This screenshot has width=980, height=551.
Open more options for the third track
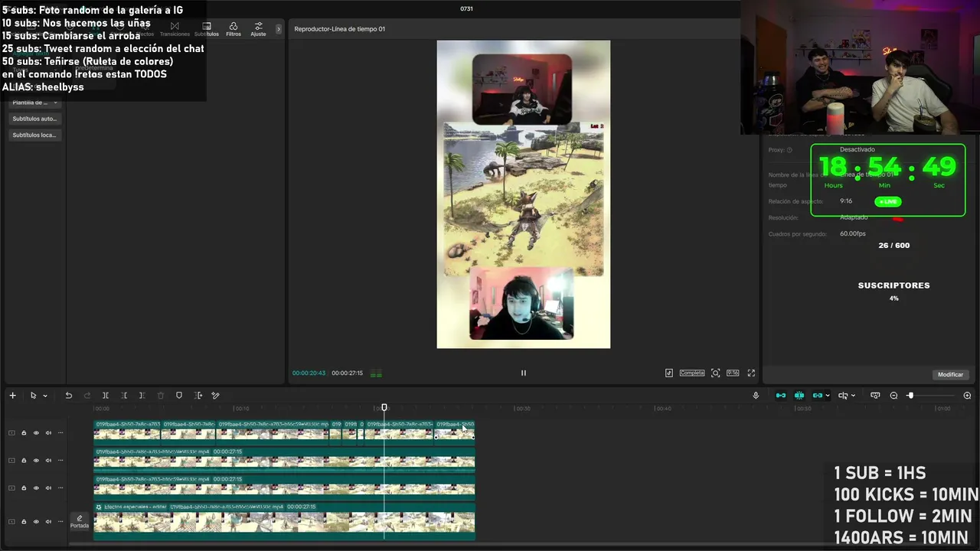[x=60, y=487]
